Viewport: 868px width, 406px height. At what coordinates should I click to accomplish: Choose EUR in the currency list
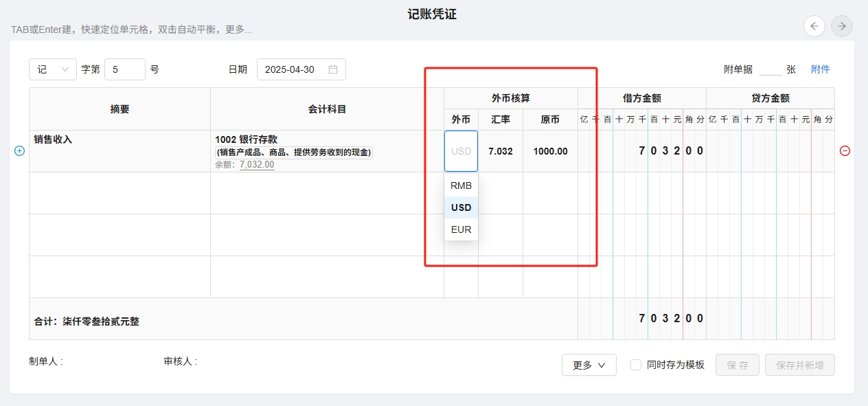pos(461,229)
